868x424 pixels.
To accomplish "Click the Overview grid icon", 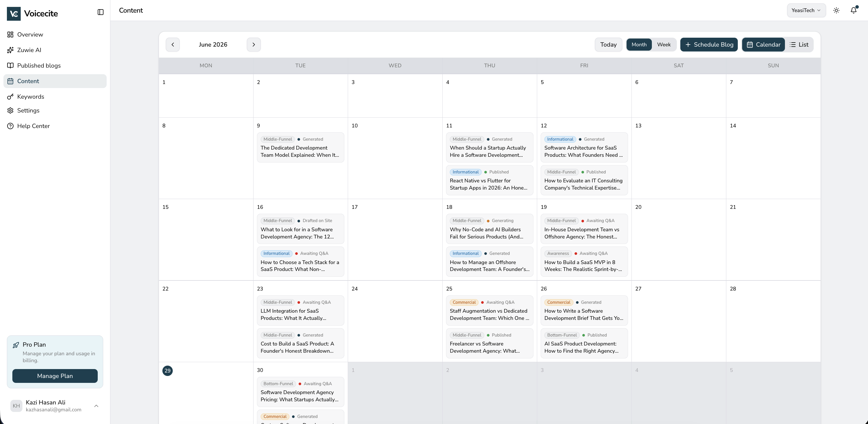I will [10, 35].
